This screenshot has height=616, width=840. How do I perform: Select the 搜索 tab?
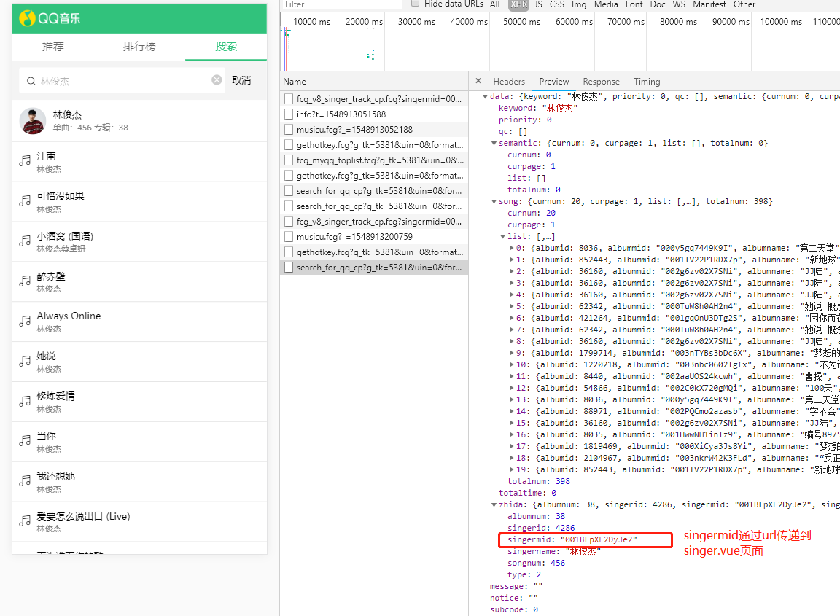[x=225, y=47]
